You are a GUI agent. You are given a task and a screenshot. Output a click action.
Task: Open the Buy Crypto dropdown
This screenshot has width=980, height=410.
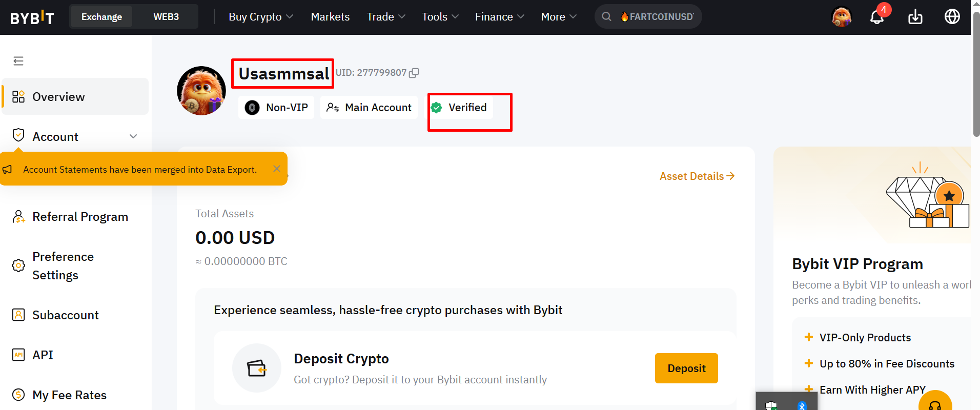click(261, 17)
